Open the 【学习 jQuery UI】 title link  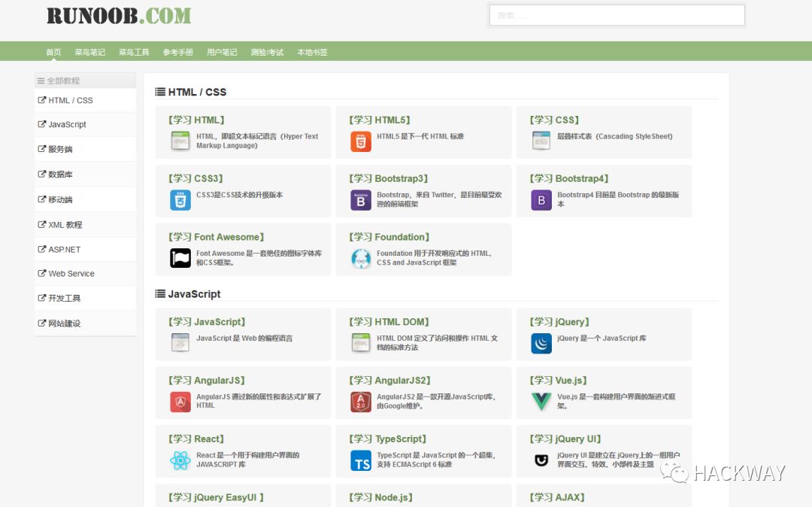point(565,439)
